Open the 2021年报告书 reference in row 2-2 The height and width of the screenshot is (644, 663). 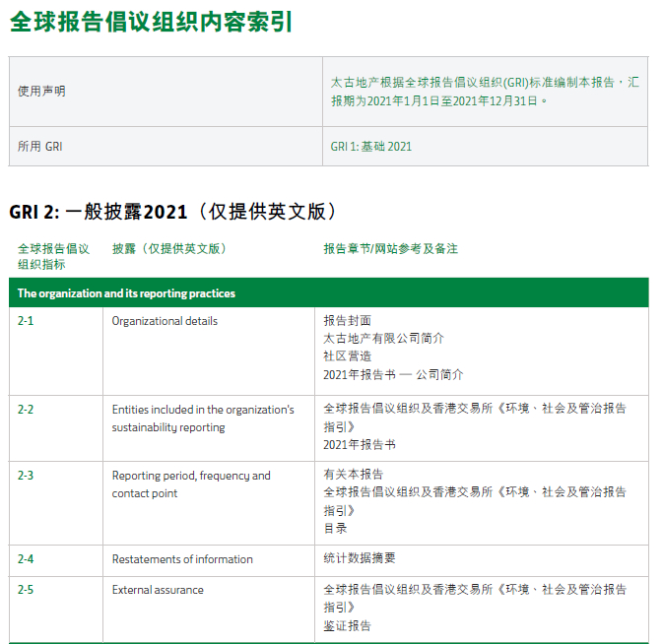point(360,444)
